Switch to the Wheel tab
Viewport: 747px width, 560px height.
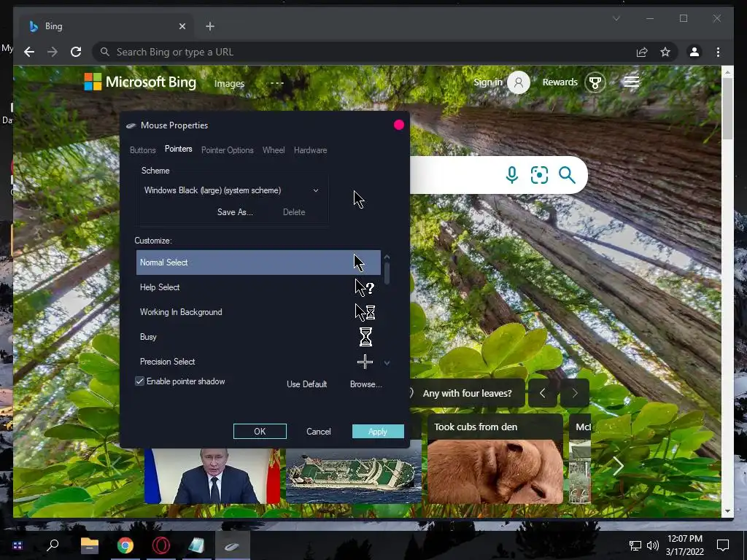(x=274, y=150)
